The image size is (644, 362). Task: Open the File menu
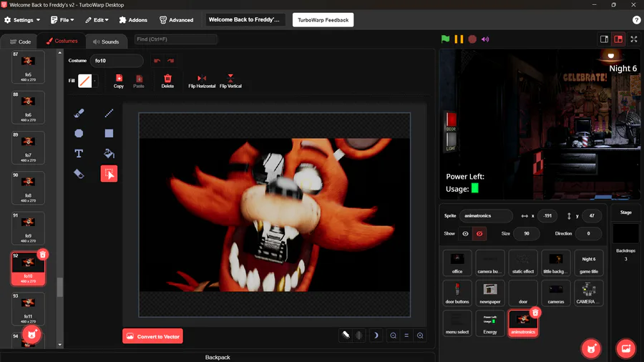pos(62,20)
